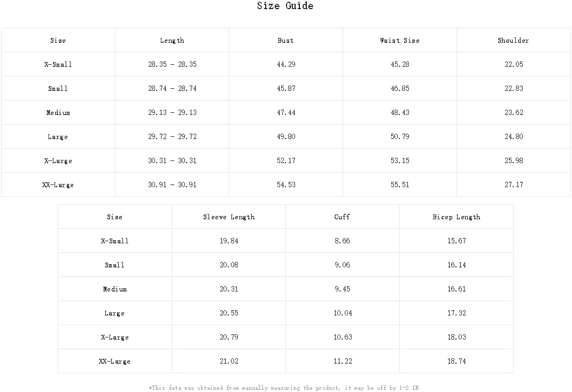Click the Waist Size column header

pos(399,41)
